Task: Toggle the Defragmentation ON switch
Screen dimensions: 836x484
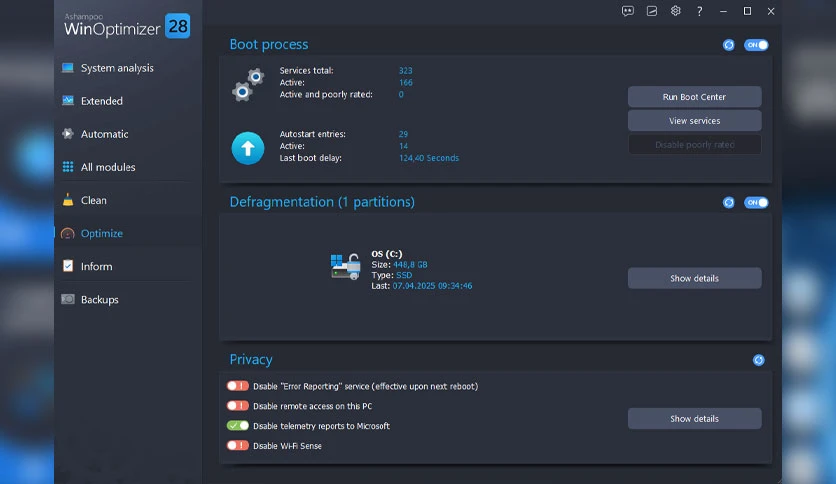Action: [x=756, y=203]
